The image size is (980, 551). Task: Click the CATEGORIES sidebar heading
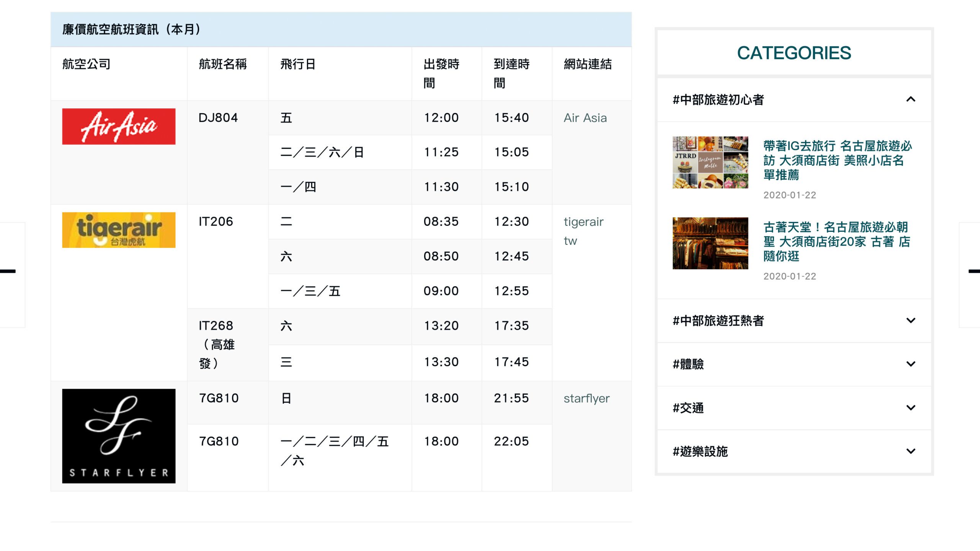794,53
